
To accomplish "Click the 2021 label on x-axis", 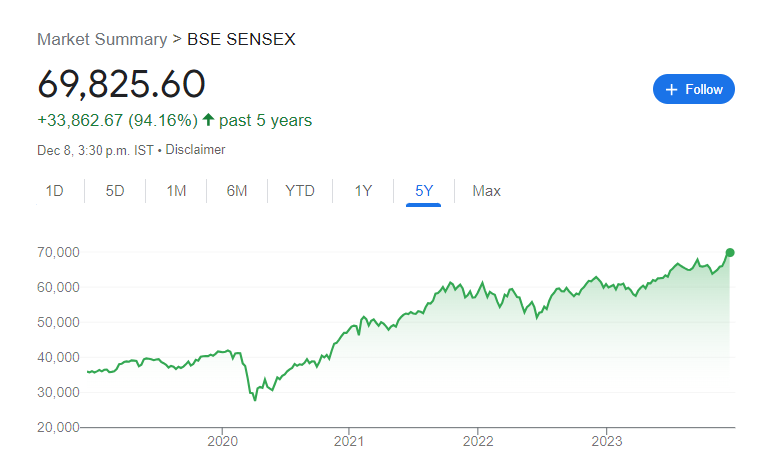I will 349,441.
